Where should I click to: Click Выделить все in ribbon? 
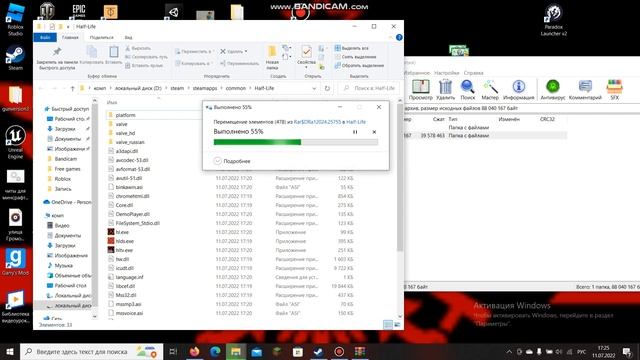pyautogui.click(x=351, y=48)
